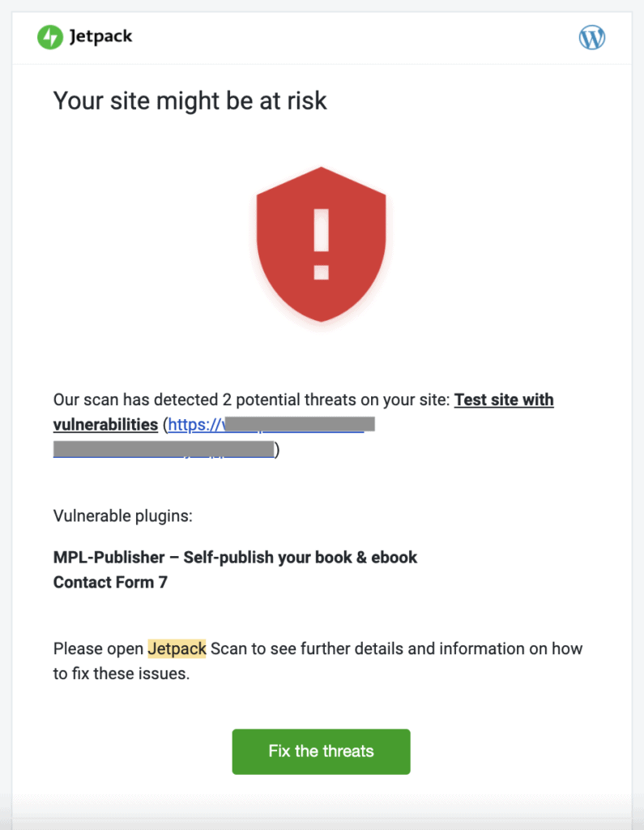Click the green Jetpack lightning bolt logo
The image size is (644, 830).
coord(50,37)
